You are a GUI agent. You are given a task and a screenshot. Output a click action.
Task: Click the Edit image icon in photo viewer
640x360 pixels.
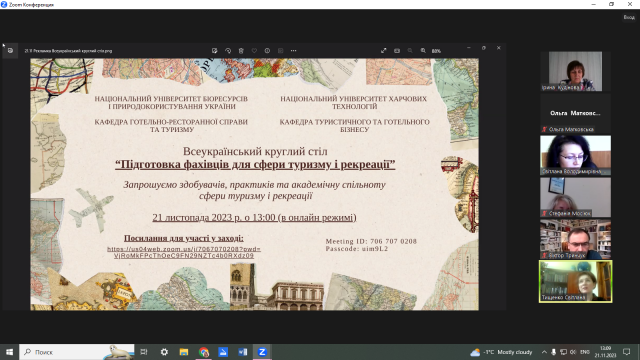(215, 51)
